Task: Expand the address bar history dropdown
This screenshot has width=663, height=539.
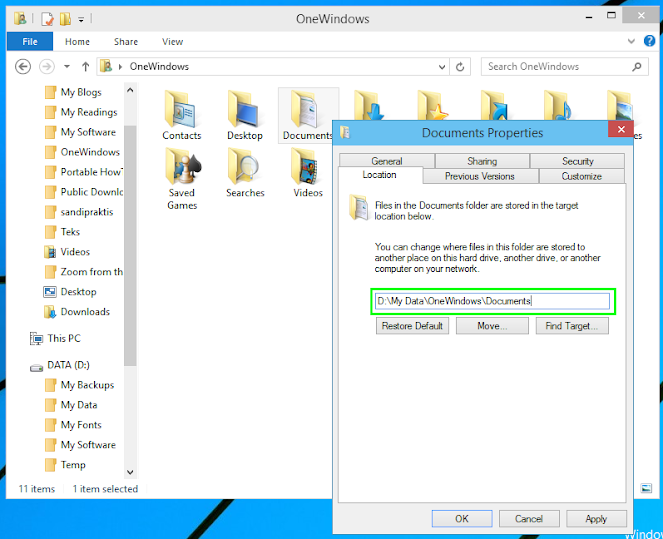Action: coord(442,67)
